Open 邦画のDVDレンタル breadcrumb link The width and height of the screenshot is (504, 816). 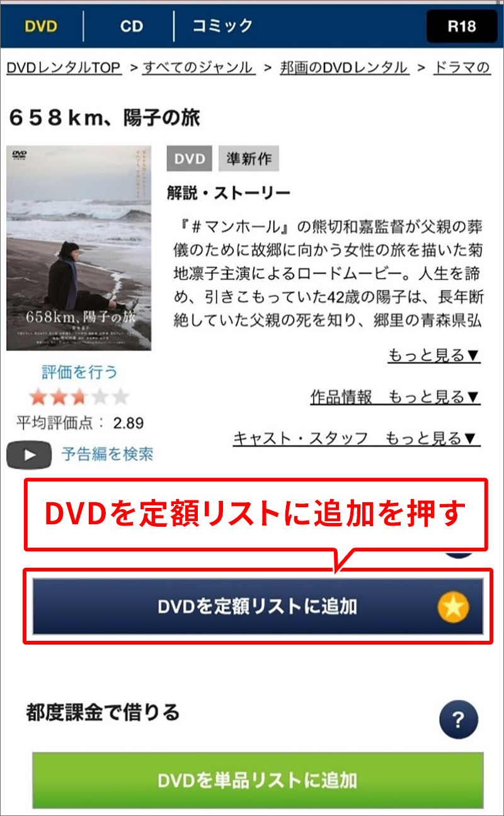point(345,67)
